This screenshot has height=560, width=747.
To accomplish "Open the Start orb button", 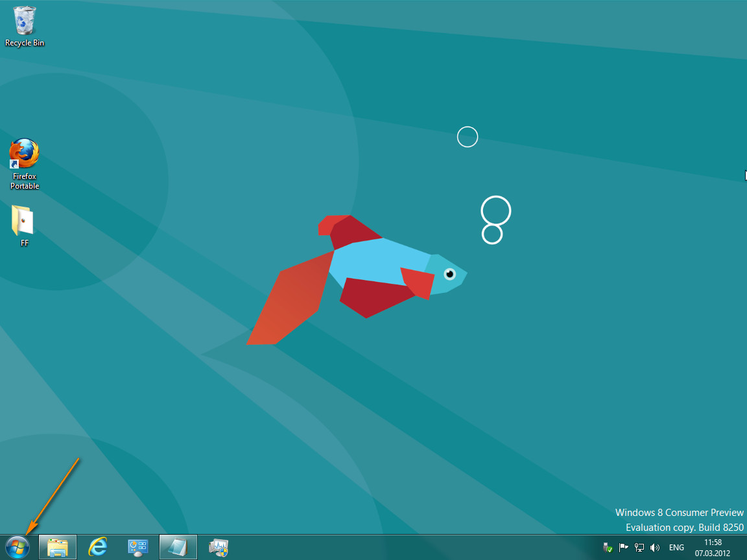I will [18, 547].
